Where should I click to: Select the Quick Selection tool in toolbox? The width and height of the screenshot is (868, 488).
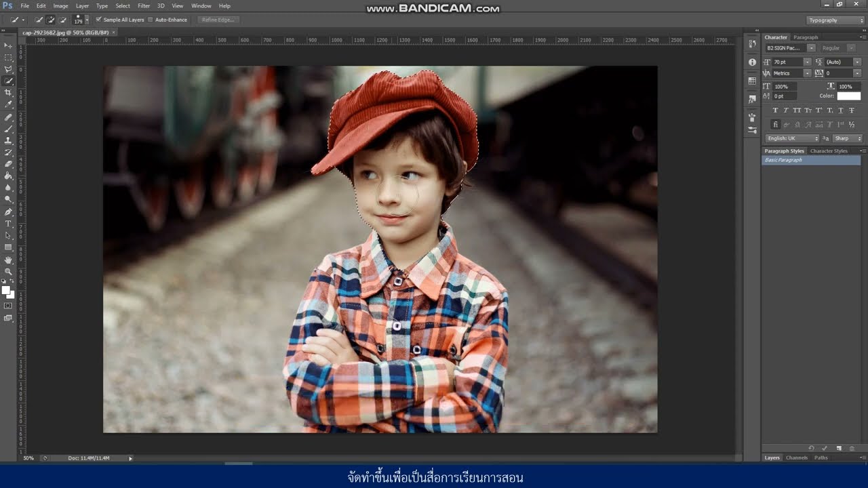coord(8,81)
